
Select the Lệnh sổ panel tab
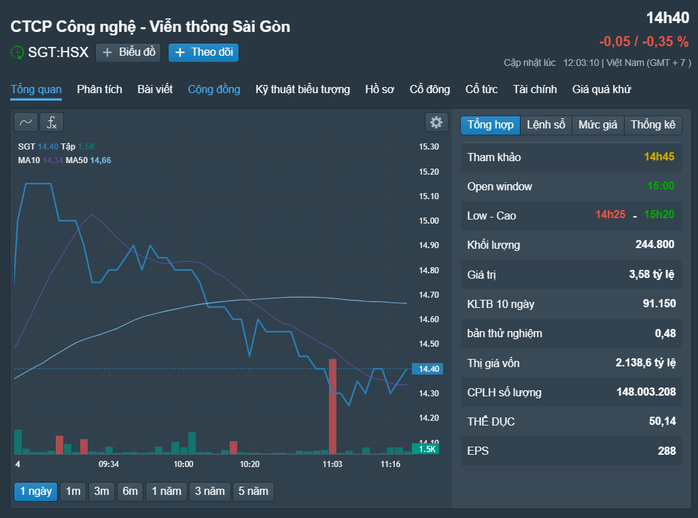546,125
